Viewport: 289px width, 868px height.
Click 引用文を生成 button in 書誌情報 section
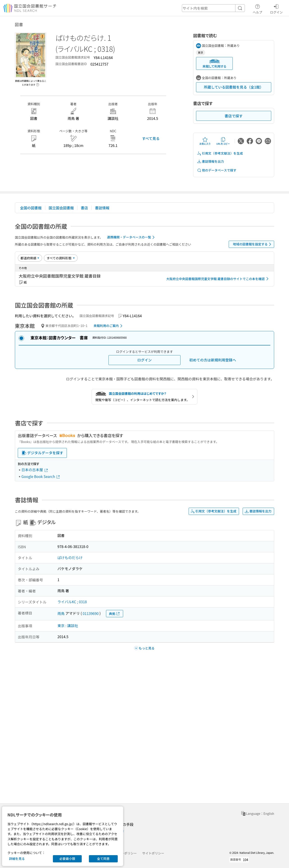tap(214, 511)
